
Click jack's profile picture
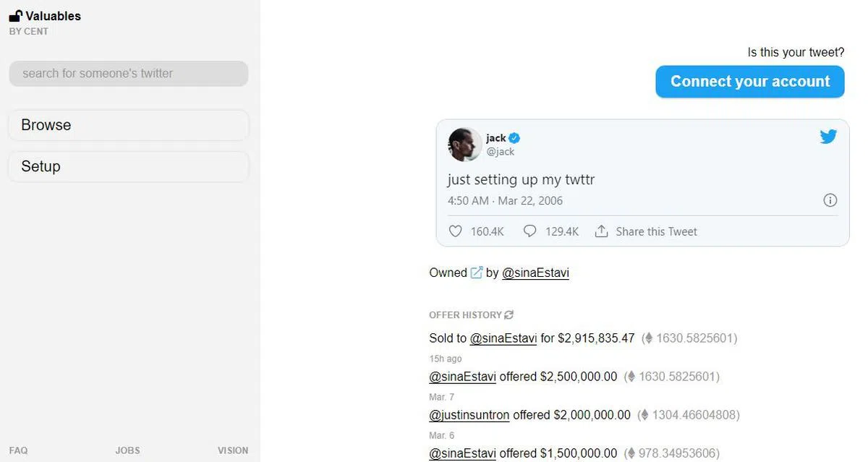pos(465,145)
